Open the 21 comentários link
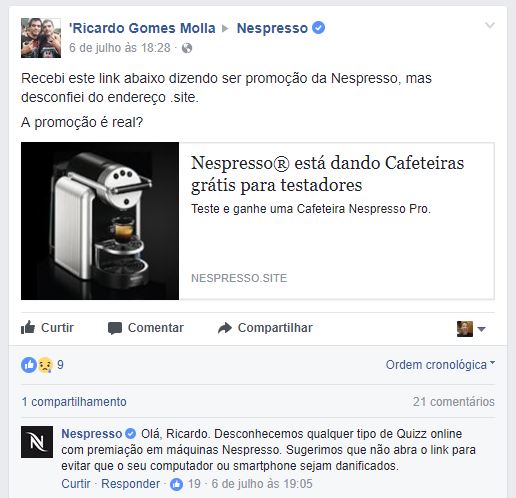 click(454, 402)
